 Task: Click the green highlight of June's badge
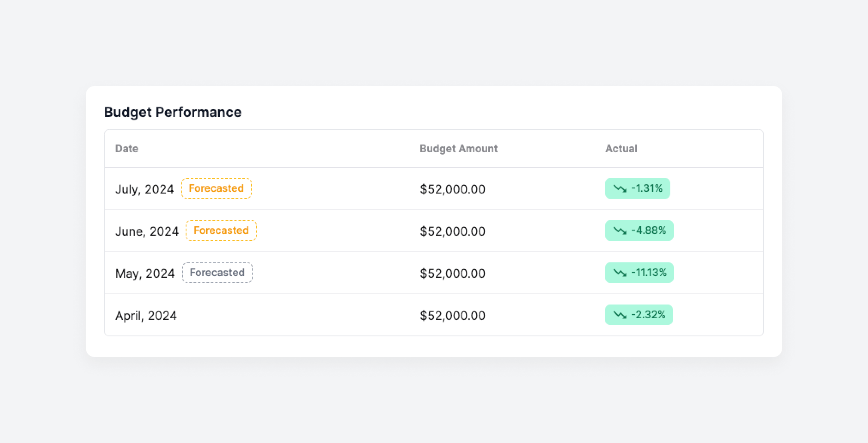click(x=639, y=231)
